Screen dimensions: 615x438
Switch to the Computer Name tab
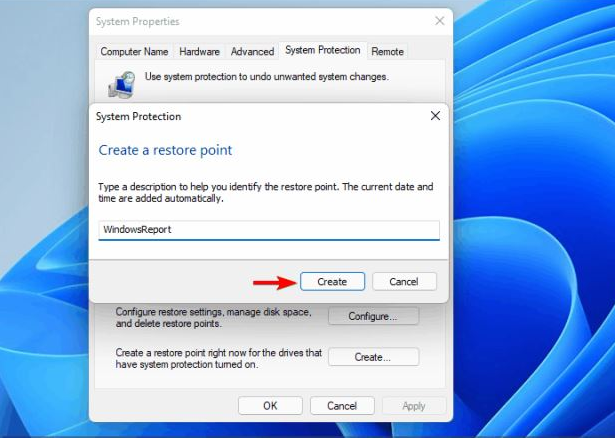[135, 51]
